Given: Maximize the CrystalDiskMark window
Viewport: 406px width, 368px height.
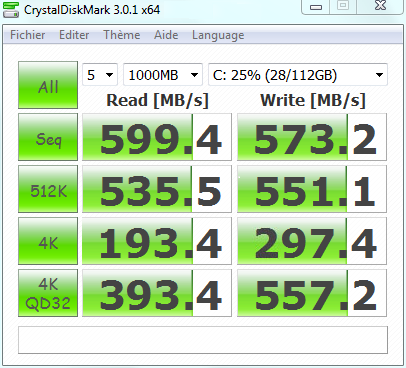Looking at the screenshot, I should click(x=343, y=7).
